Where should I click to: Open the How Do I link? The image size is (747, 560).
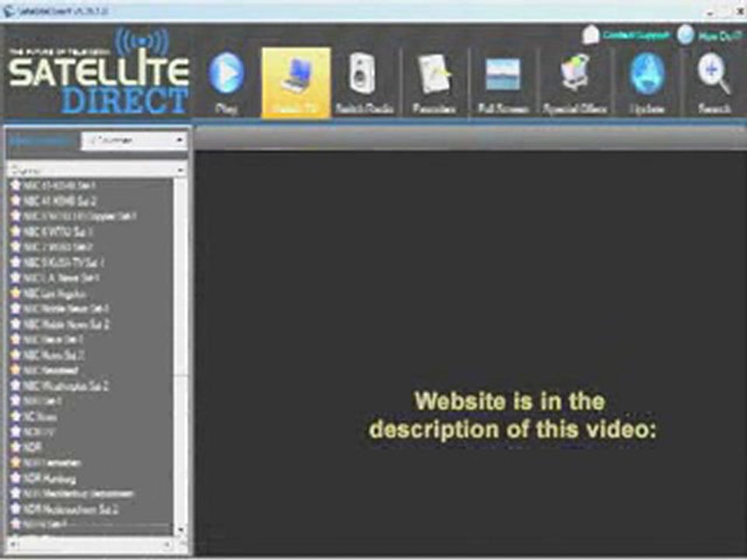pos(719,36)
